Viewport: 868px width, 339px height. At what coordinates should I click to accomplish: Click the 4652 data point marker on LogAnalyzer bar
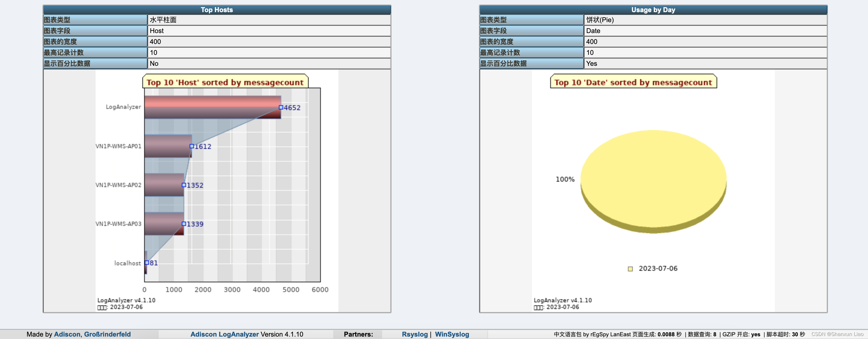280,108
